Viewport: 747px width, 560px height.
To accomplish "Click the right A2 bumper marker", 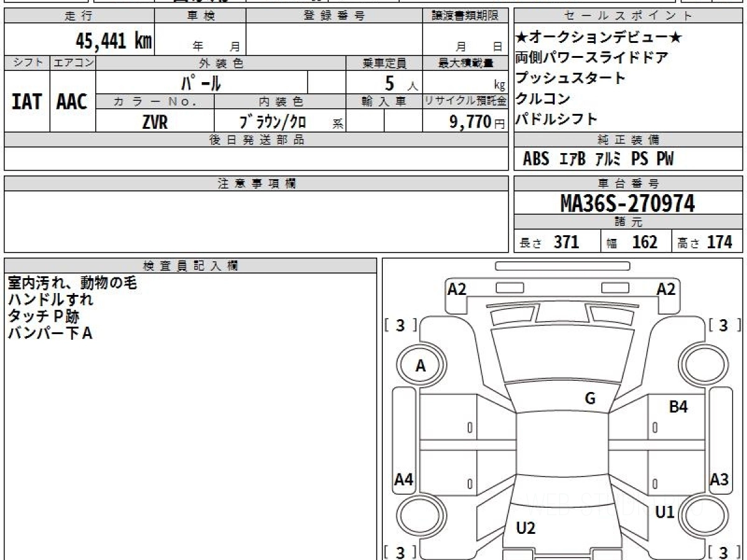I will pyautogui.click(x=666, y=289).
